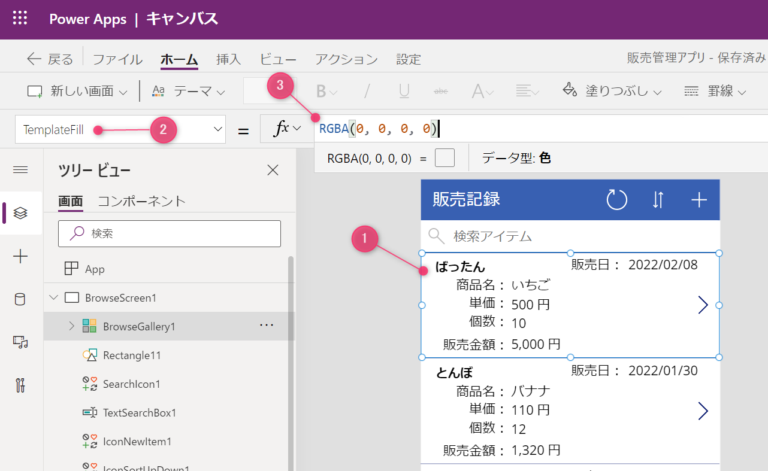Screen dimensions: 768x471
Task: Click the tree view 検索 box
Action: coord(169,234)
